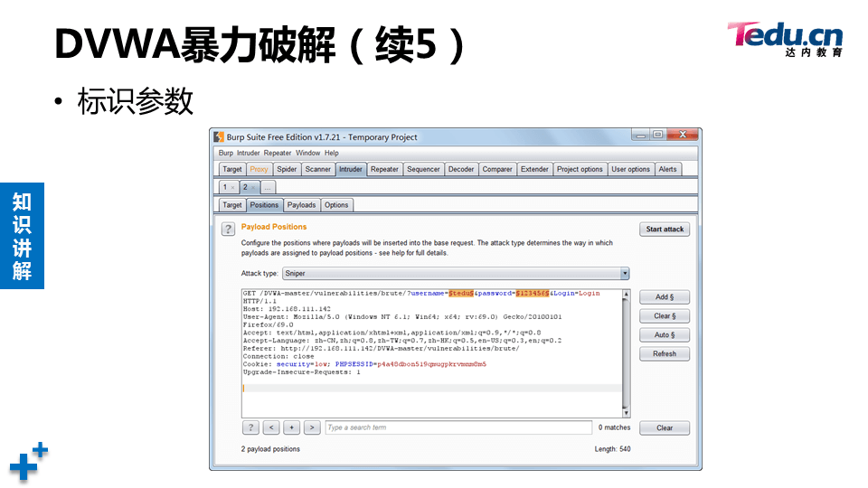The image size is (868, 488).
Task: Switch to the Comparer tab
Action: click(x=497, y=169)
